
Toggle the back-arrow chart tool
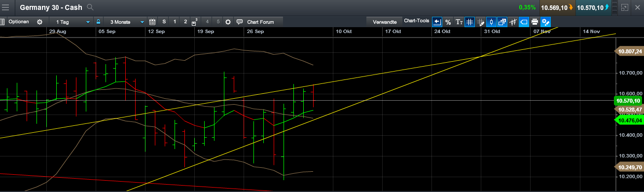(437, 22)
